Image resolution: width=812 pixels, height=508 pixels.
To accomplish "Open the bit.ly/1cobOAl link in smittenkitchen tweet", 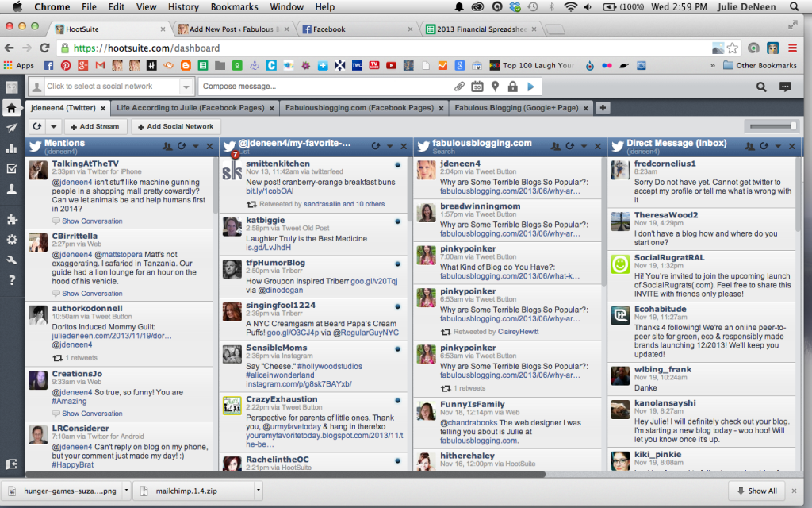I will [270, 190].
